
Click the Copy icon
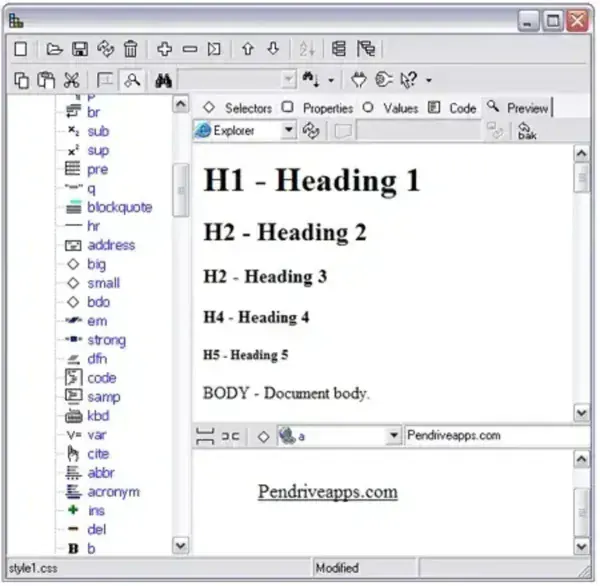21,80
